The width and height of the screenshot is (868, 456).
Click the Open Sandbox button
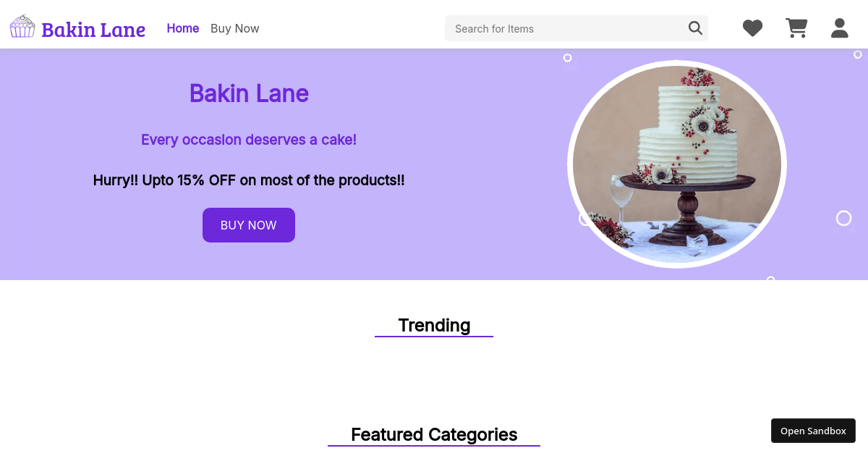pyautogui.click(x=813, y=430)
